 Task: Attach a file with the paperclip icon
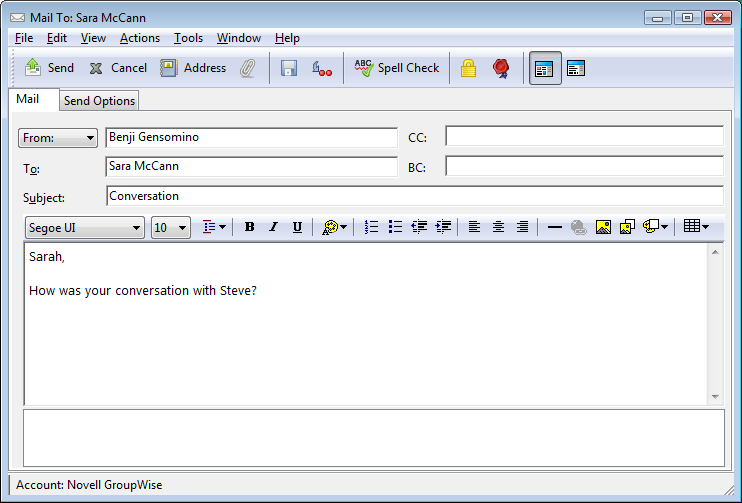(247, 69)
